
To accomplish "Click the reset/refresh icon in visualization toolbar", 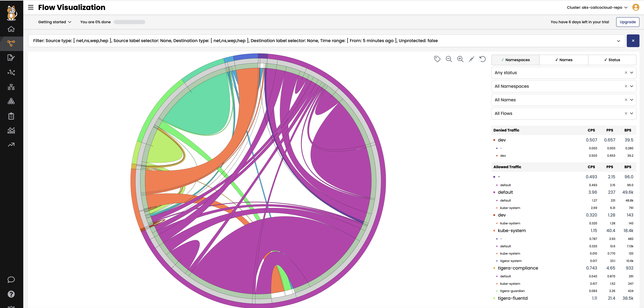I will click(483, 59).
